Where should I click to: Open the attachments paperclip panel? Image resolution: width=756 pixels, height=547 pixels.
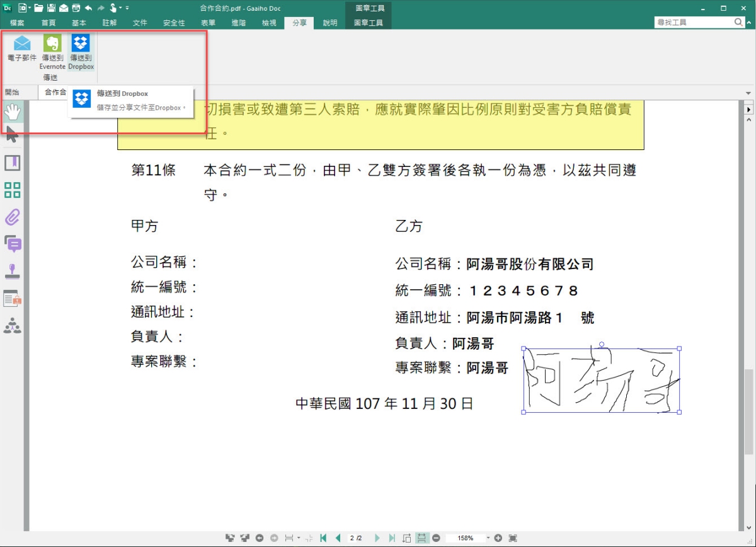tap(13, 217)
